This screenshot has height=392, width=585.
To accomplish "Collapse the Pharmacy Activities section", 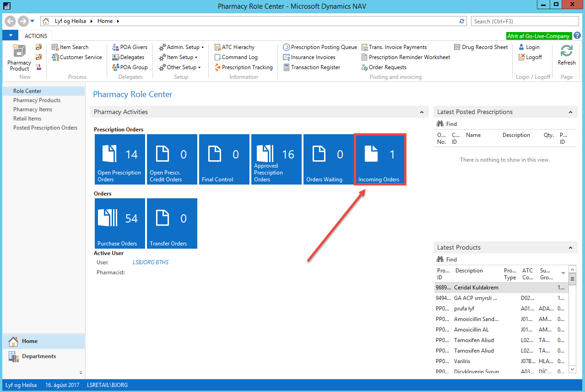I will click(421, 112).
